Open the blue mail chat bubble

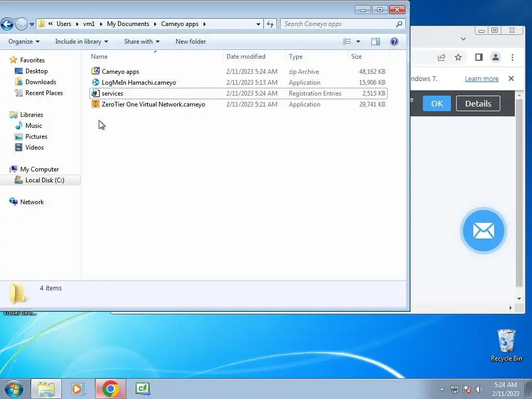point(483,231)
